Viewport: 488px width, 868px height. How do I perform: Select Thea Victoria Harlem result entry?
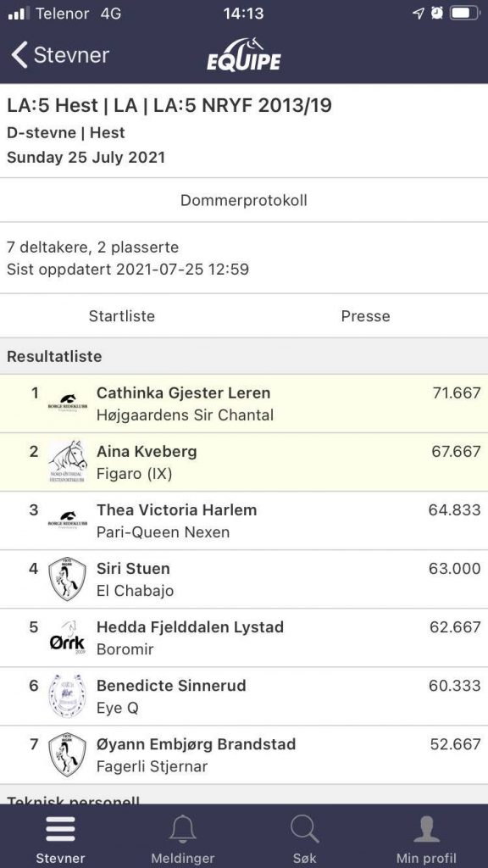pos(244,520)
